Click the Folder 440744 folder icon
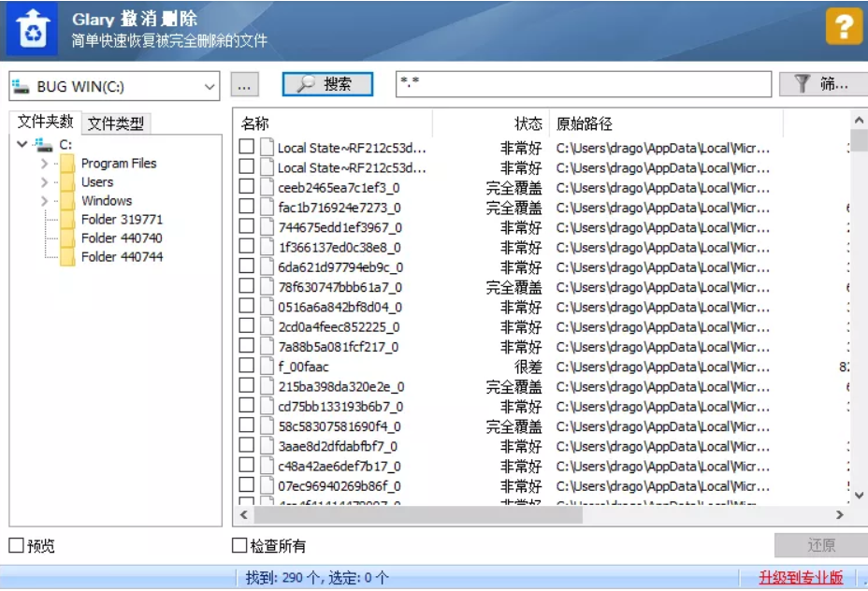The image size is (868, 591). coord(67,257)
